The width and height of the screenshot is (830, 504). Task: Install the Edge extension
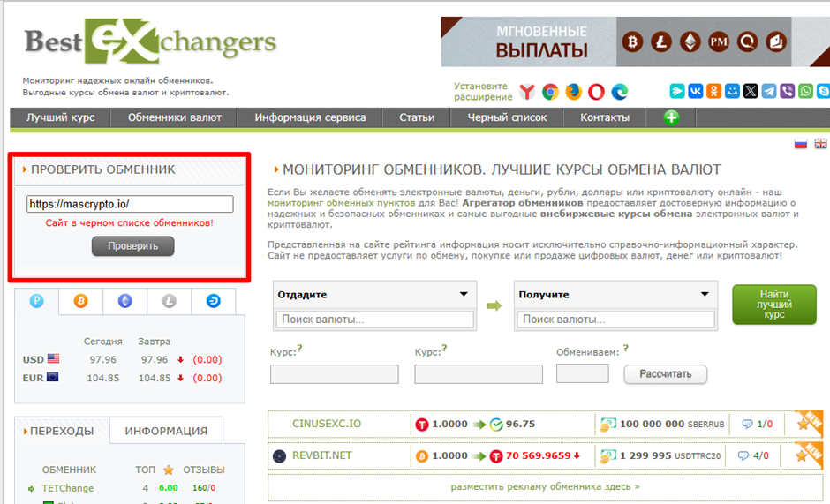pyautogui.click(x=619, y=92)
